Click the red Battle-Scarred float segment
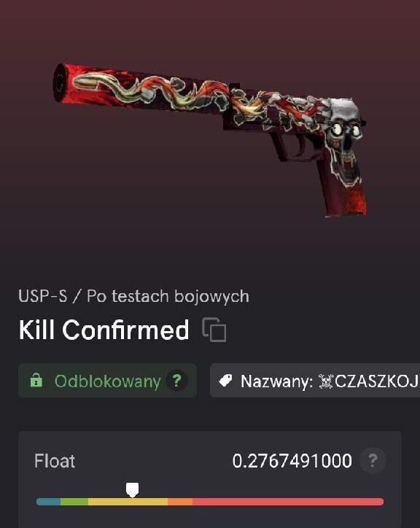Screen dimensions: 420x528 (x=288, y=502)
